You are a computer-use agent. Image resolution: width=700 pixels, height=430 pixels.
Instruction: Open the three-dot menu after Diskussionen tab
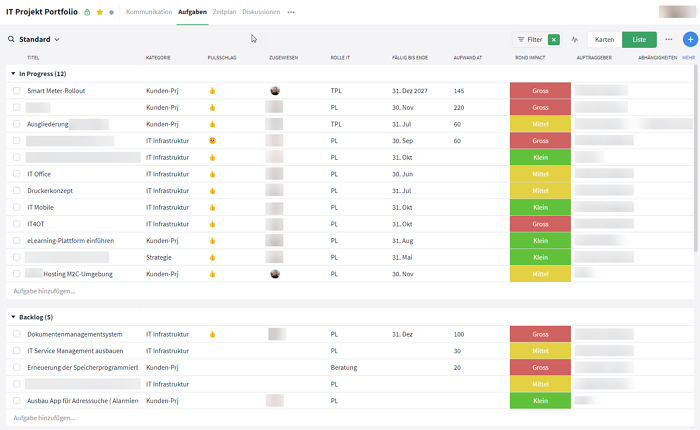pos(291,13)
